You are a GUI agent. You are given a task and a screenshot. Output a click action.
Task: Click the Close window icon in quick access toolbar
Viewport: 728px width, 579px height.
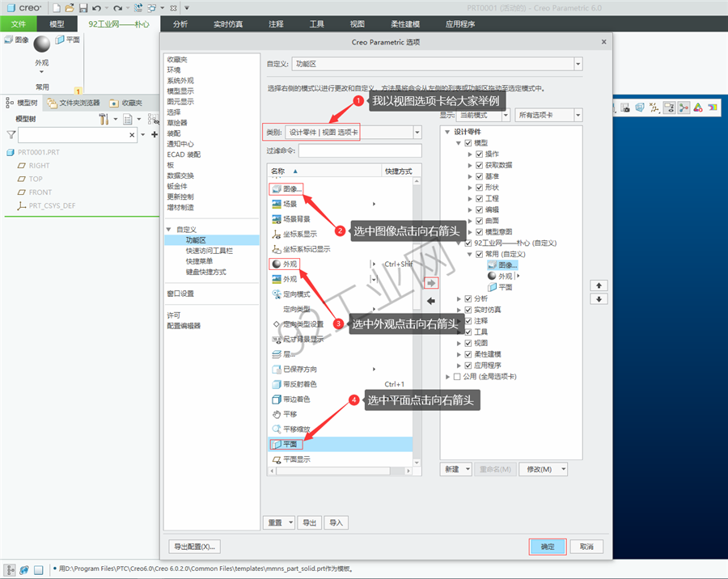(173, 8)
